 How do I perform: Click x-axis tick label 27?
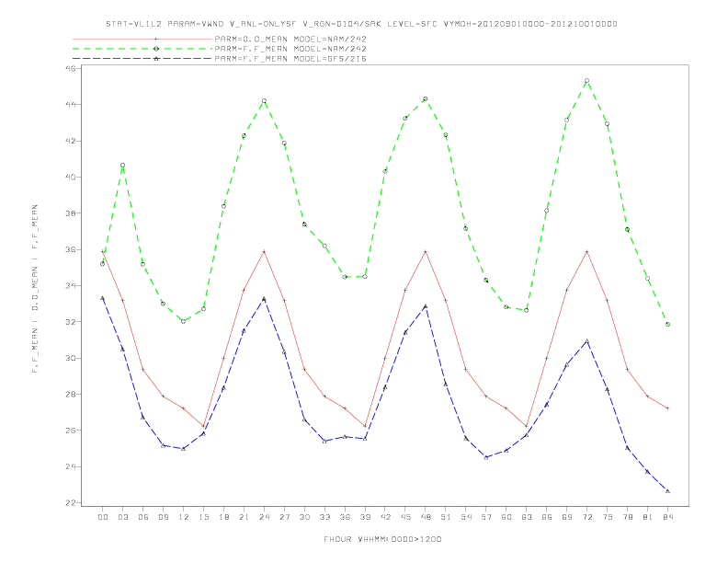click(284, 517)
